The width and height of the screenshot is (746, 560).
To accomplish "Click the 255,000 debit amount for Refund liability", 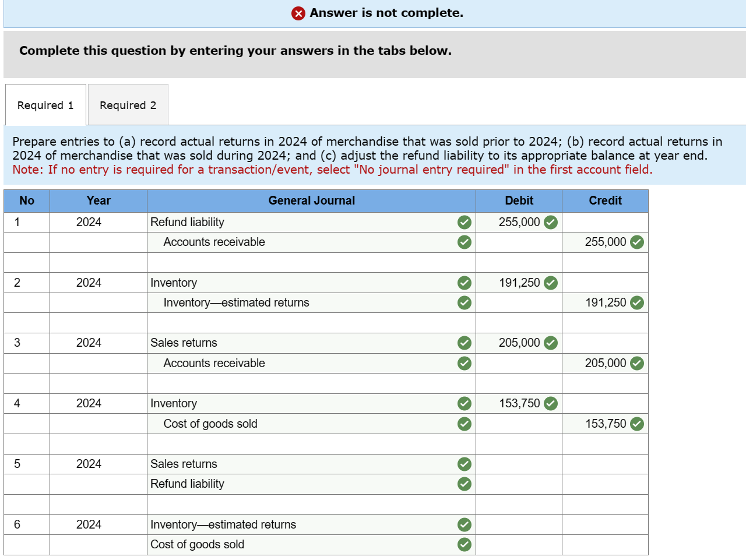I will click(519, 222).
